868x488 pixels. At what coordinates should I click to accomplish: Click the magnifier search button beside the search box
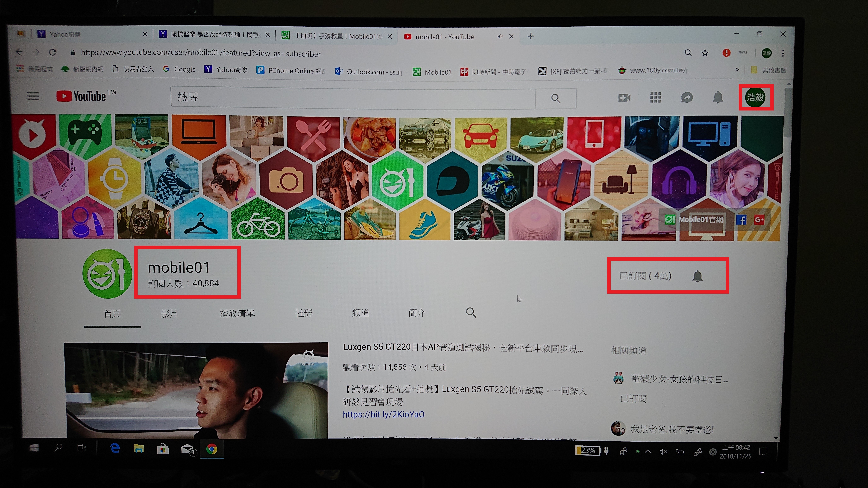[x=556, y=98]
